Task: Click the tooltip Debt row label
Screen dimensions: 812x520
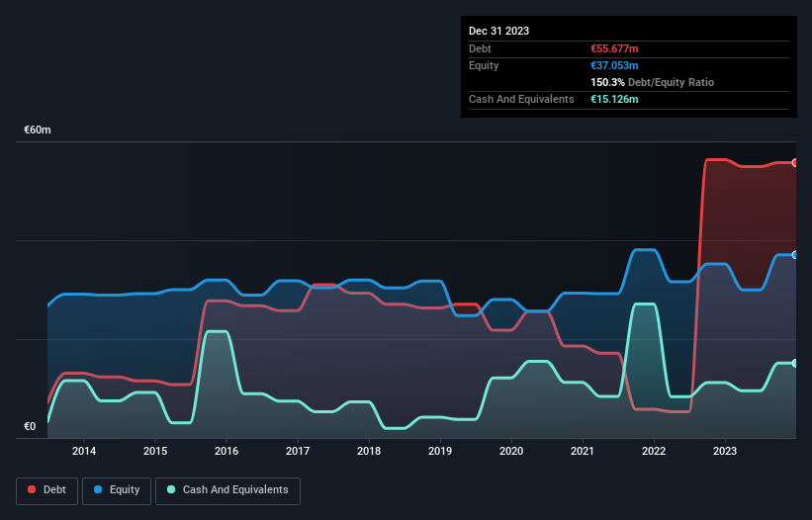Action: [480, 48]
